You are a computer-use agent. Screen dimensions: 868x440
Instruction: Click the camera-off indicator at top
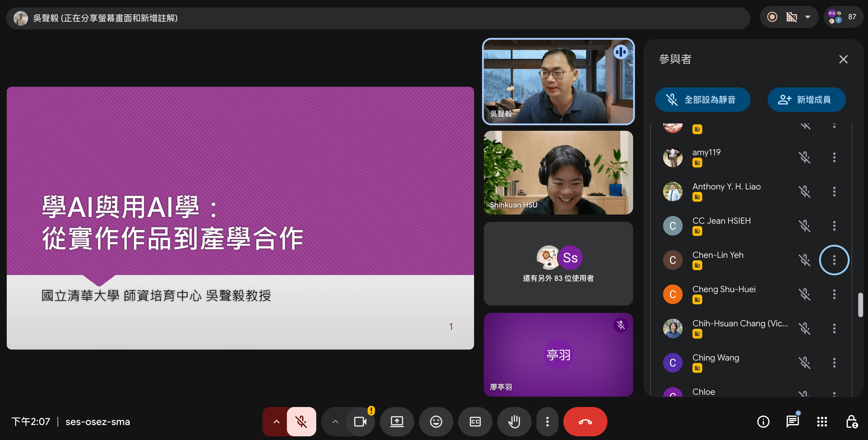pyautogui.click(x=792, y=17)
